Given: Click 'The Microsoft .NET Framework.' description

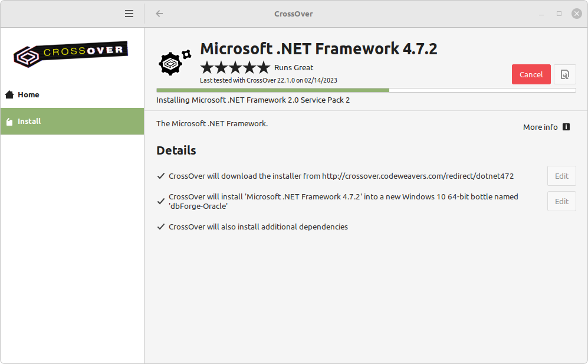Looking at the screenshot, I should click(212, 123).
